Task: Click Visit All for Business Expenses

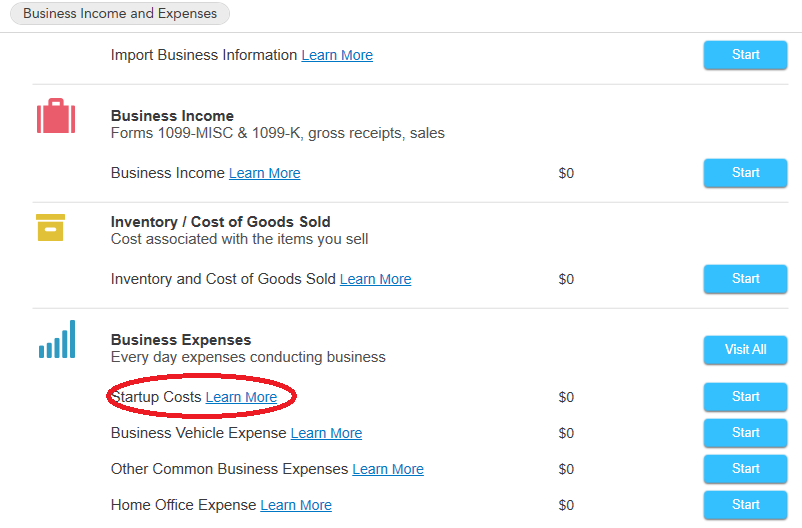Action: (x=745, y=350)
